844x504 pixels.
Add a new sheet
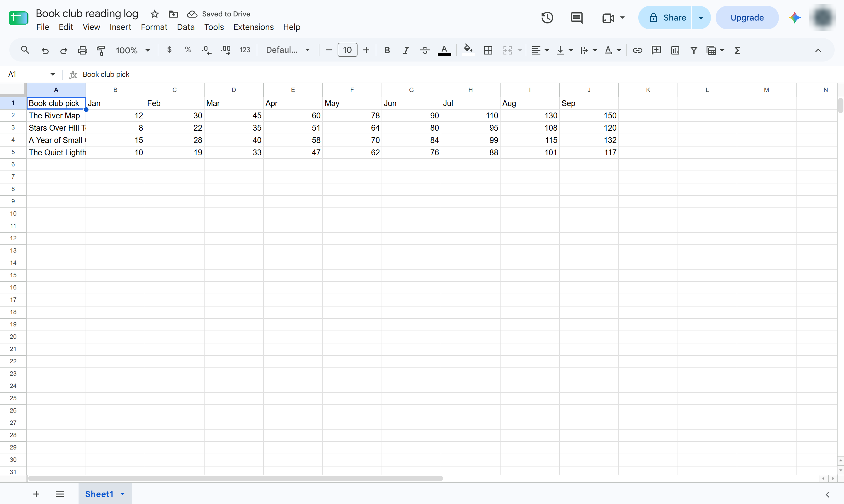coord(36,494)
